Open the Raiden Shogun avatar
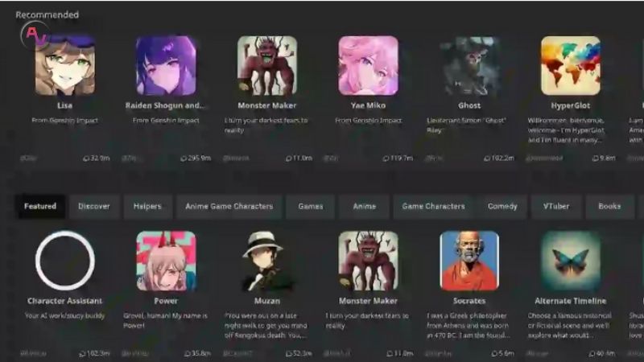The width and height of the screenshot is (644, 362). tap(166, 66)
